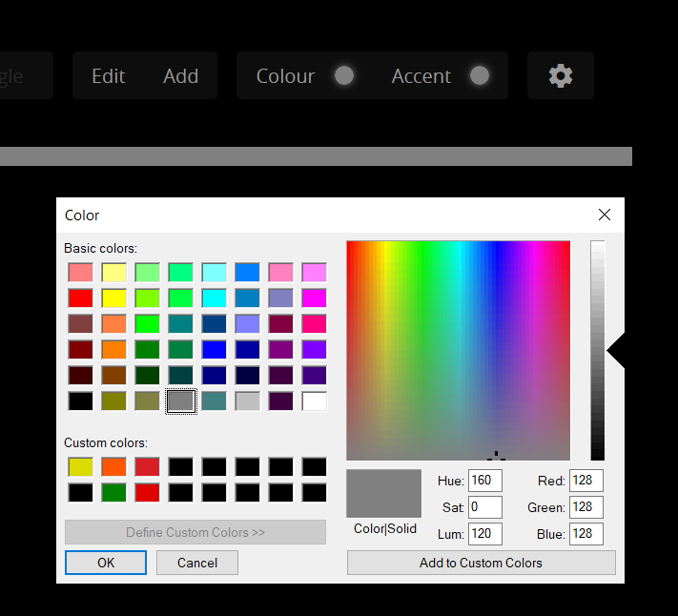Viewport: 678px width, 616px height.
Task: Click the Colour circle indicator
Action: (x=344, y=75)
